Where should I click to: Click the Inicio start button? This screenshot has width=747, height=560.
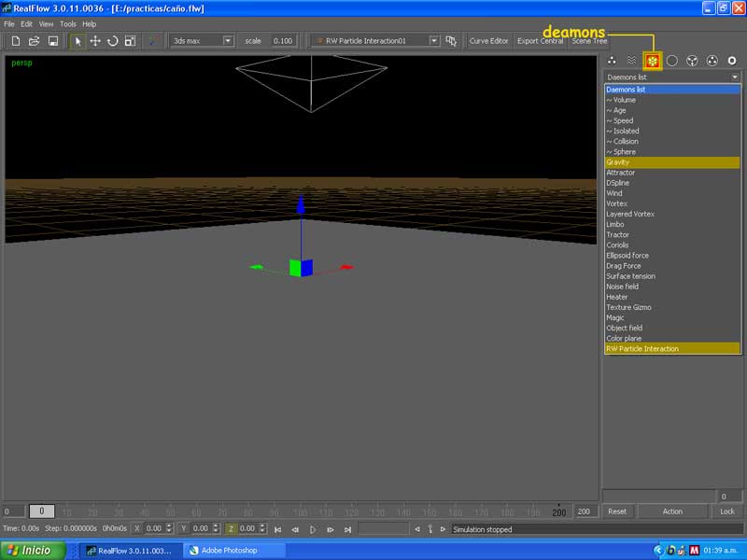[33, 551]
